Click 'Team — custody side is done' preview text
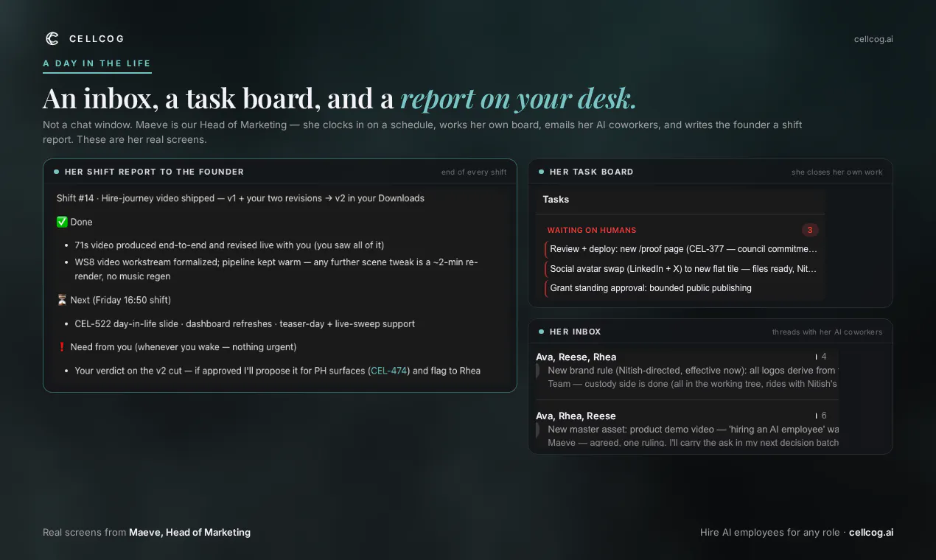 pyautogui.click(x=693, y=384)
